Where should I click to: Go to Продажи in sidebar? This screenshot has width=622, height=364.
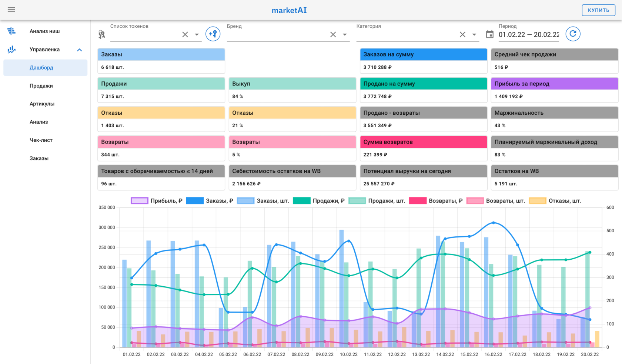45,86
